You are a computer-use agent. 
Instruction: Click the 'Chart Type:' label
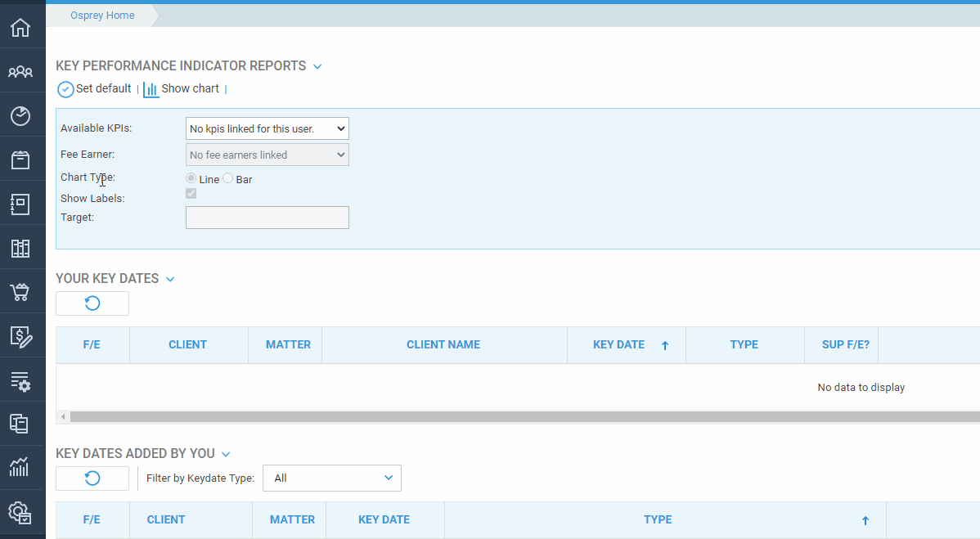pos(88,177)
